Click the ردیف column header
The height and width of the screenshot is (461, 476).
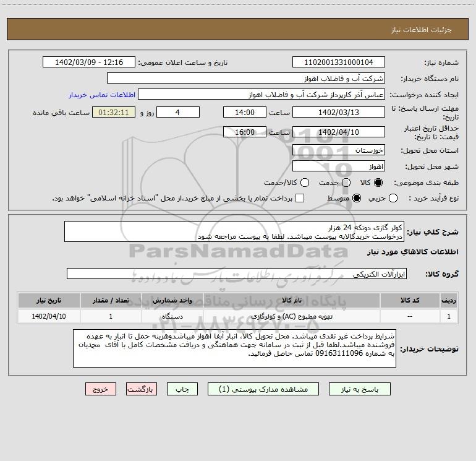449,300
